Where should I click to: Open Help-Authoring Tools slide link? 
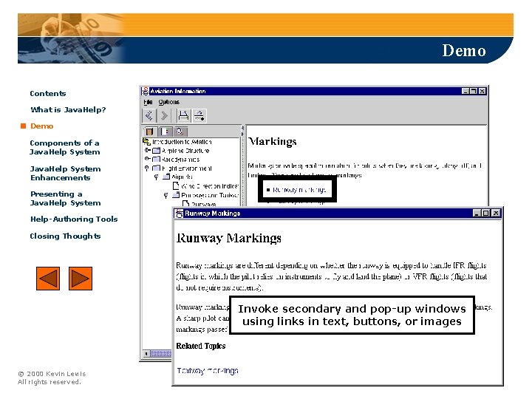[x=74, y=219]
